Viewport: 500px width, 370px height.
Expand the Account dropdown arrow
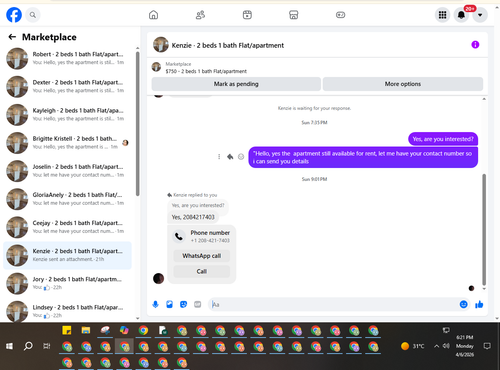pos(480,15)
